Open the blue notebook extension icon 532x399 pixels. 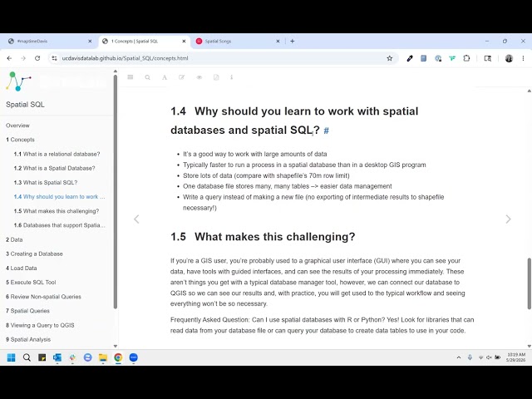[x=423, y=58]
